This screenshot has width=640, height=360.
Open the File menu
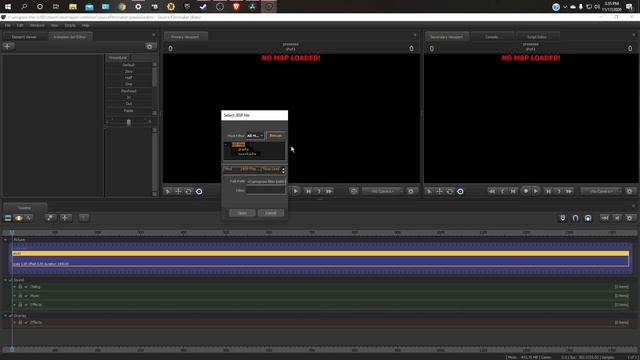click(x=8, y=25)
